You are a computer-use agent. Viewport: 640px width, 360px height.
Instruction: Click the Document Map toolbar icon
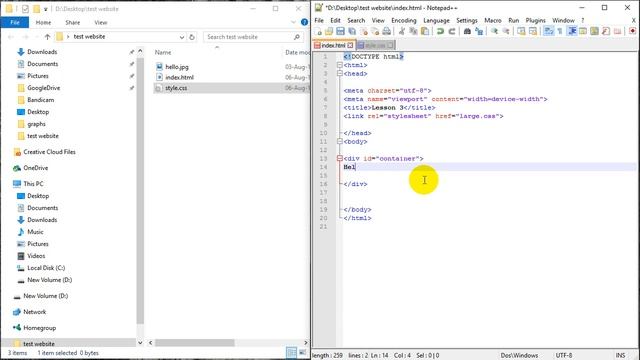pos(594,31)
